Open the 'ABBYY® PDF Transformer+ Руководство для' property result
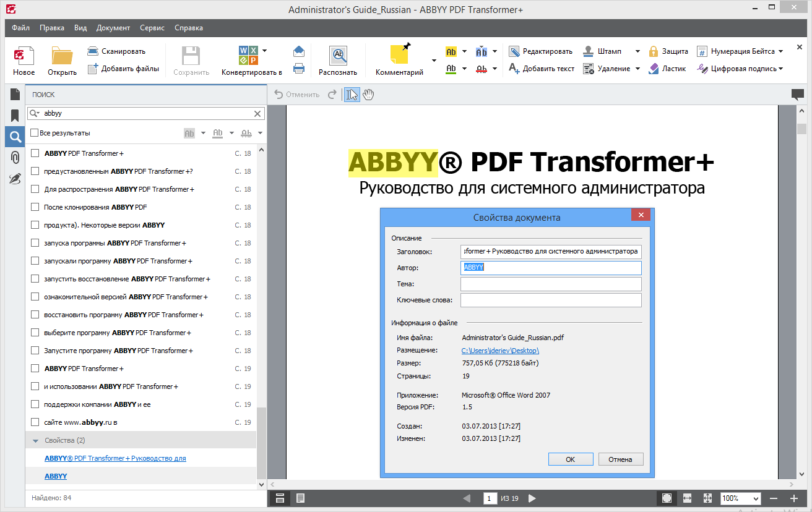Screen dimensions: 812x512 click(115, 458)
